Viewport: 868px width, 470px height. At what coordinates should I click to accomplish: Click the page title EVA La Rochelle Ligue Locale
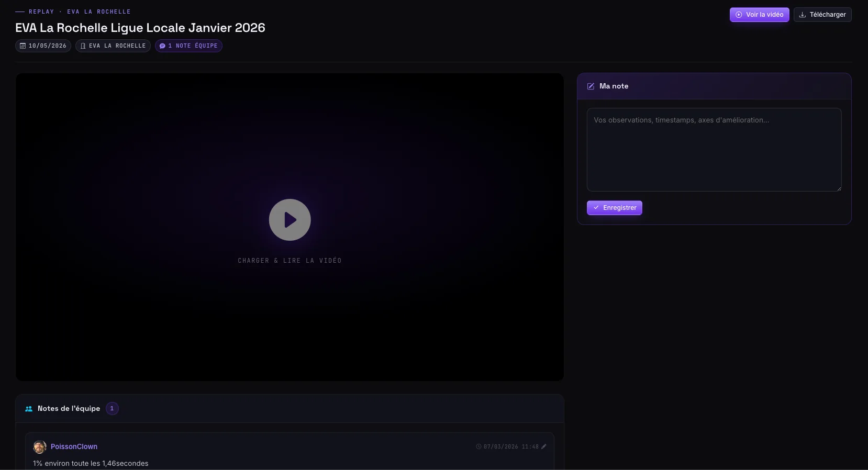pos(140,28)
